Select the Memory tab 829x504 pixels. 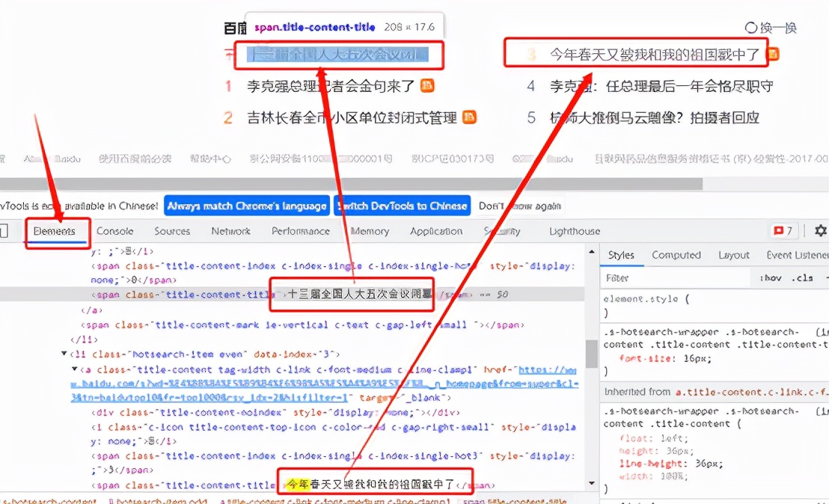[370, 231]
